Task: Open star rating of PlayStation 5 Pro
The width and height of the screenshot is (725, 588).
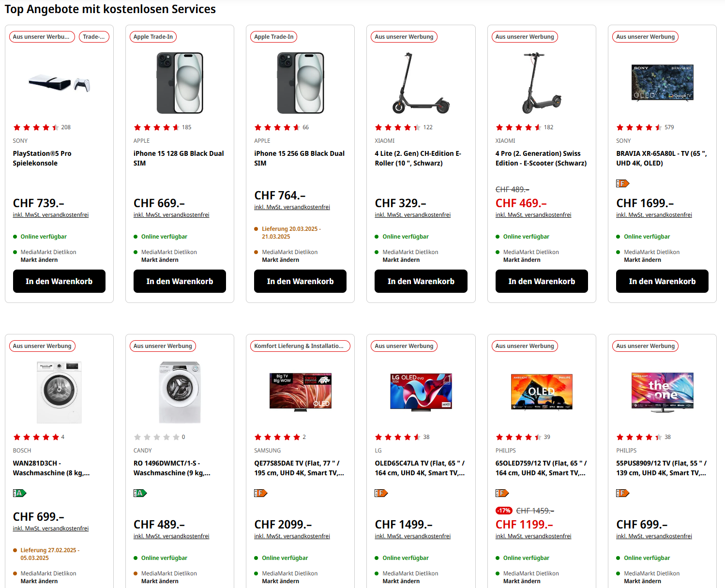Action: pyautogui.click(x=36, y=127)
